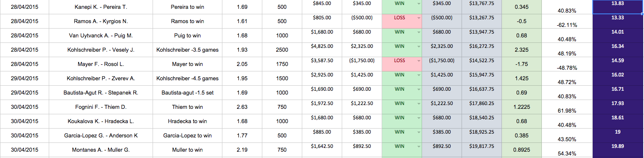Select stake cell 2500
Screen dimensions: 644x158
tap(282, 50)
